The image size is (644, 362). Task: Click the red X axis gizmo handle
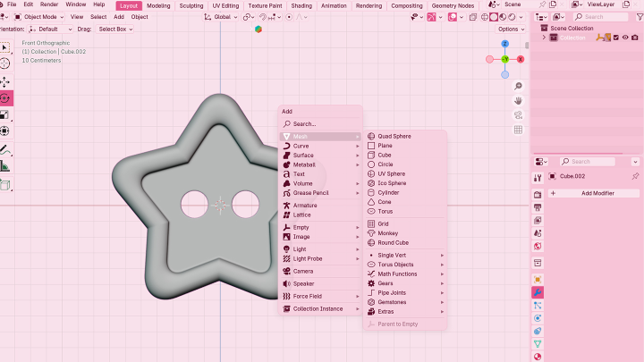tap(521, 59)
